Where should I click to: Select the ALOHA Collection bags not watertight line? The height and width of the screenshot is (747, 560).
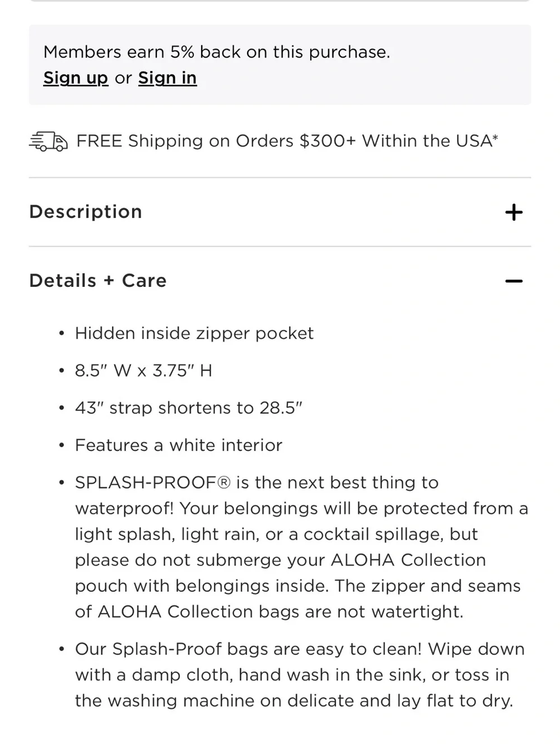click(269, 611)
